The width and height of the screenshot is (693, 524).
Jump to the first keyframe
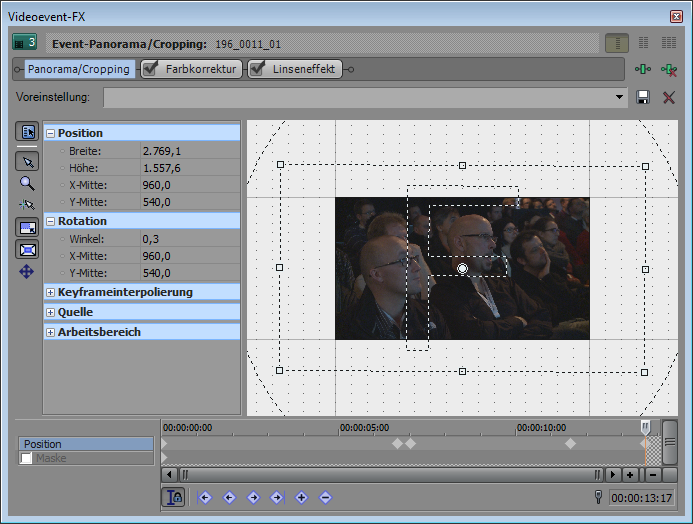(205, 497)
